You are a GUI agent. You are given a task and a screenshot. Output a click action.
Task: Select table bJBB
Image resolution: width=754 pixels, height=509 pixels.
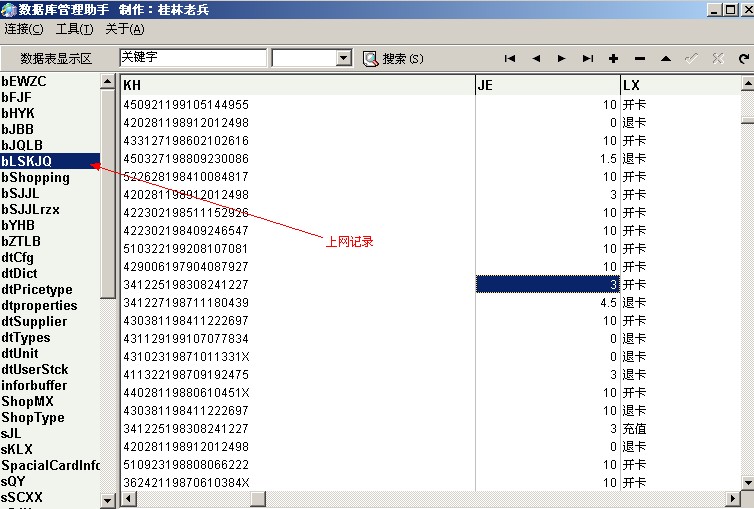coord(17,129)
